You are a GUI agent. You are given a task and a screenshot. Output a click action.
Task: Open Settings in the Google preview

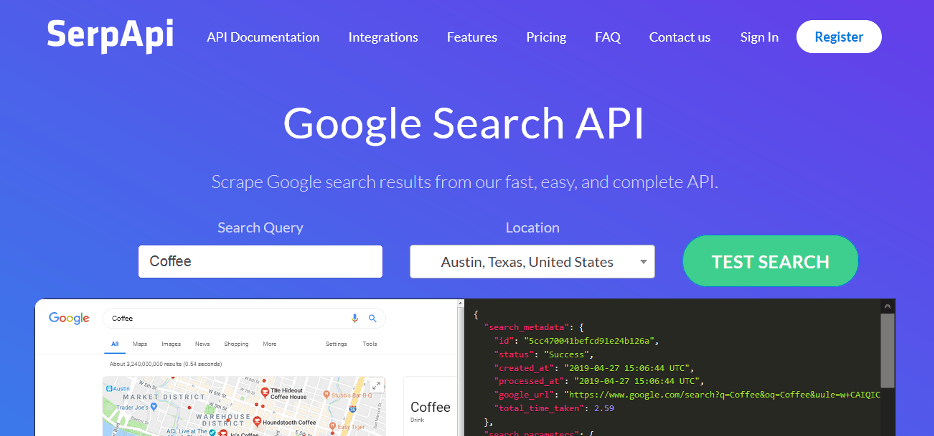point(336,344)
